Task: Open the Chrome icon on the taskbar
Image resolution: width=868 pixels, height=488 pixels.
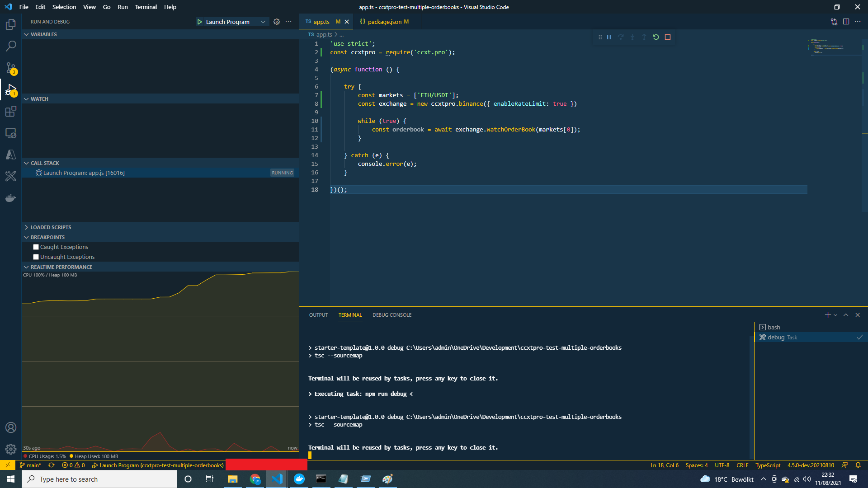Action: pyautogui.click(x=255, y=479)
